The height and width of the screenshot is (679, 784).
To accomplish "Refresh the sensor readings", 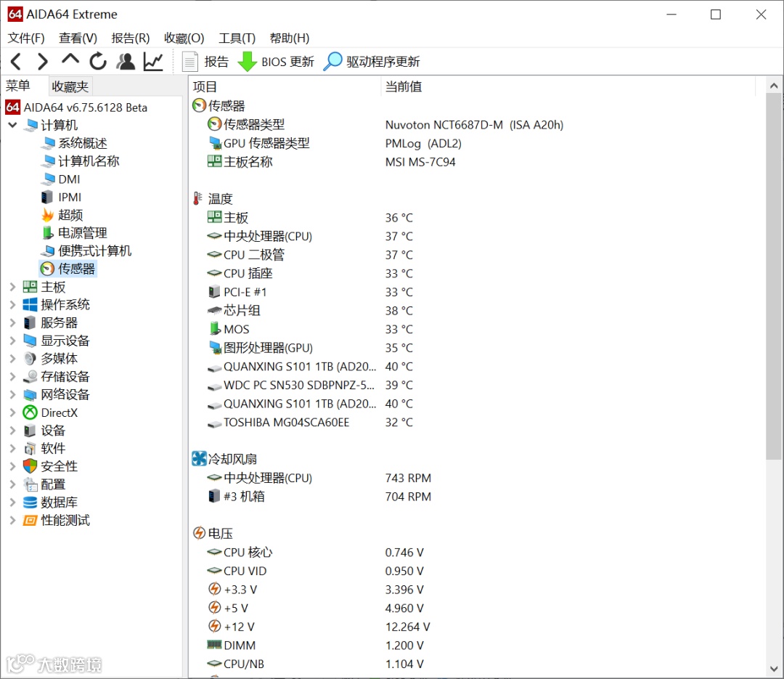I will tap(98, 62).
